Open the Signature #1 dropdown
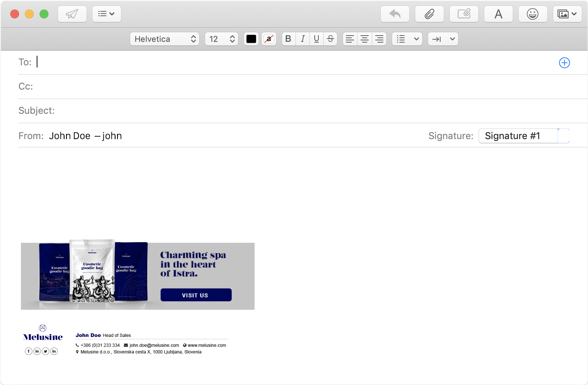This screenshot has height=385, width=588. pyautogui.click(x=524, y=136)
